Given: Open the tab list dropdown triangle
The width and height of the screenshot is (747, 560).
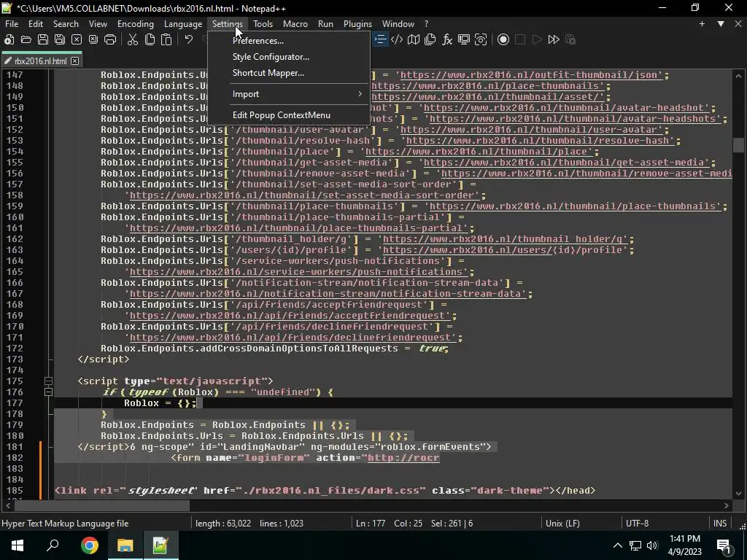Looking at the screenshot, I should click(x=721, y=24).
